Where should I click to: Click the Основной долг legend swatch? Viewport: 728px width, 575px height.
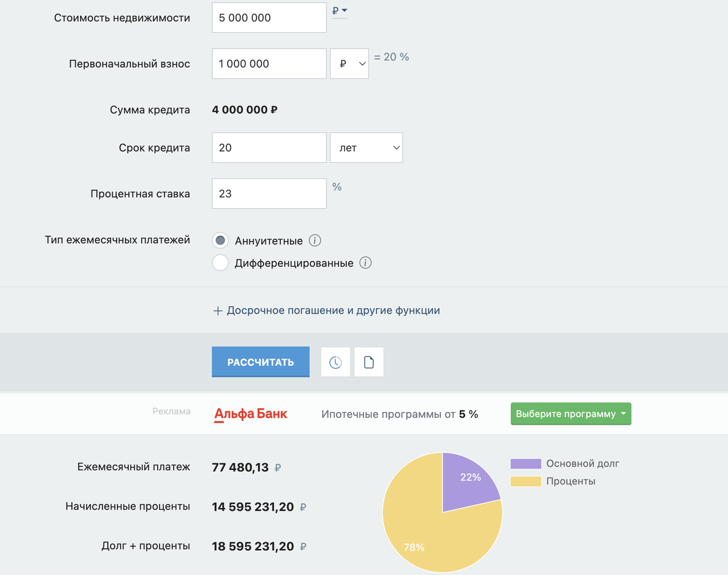(525, 464)
